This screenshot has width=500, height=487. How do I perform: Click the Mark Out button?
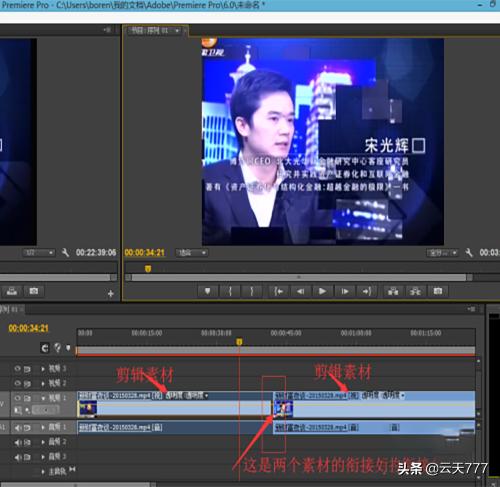tap(252, 291)
